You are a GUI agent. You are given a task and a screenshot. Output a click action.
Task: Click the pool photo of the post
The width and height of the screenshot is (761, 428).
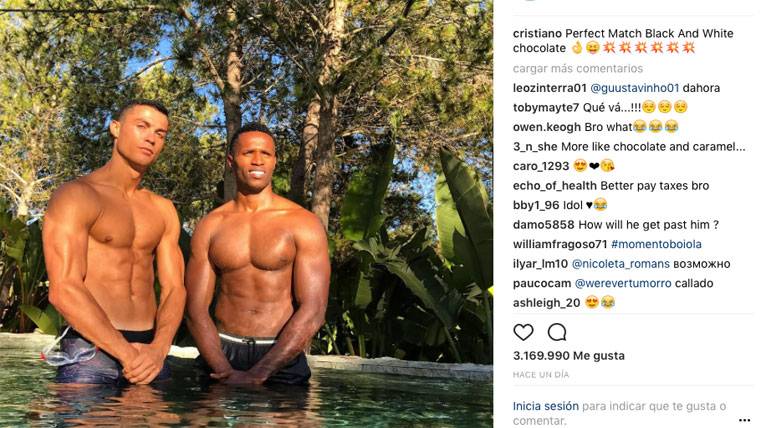(247, 214)
